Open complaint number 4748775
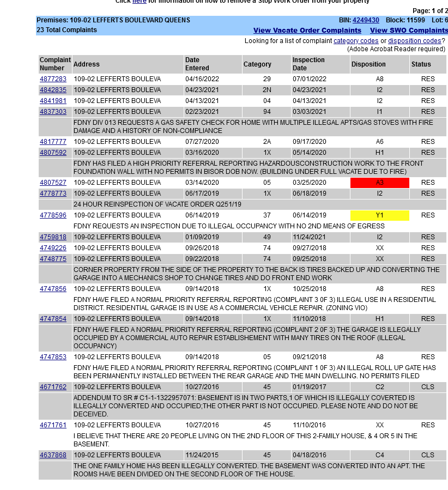Image resolution: width=448 pixels, height=490 pixels. pyautogui.click(x=53, y=259)
